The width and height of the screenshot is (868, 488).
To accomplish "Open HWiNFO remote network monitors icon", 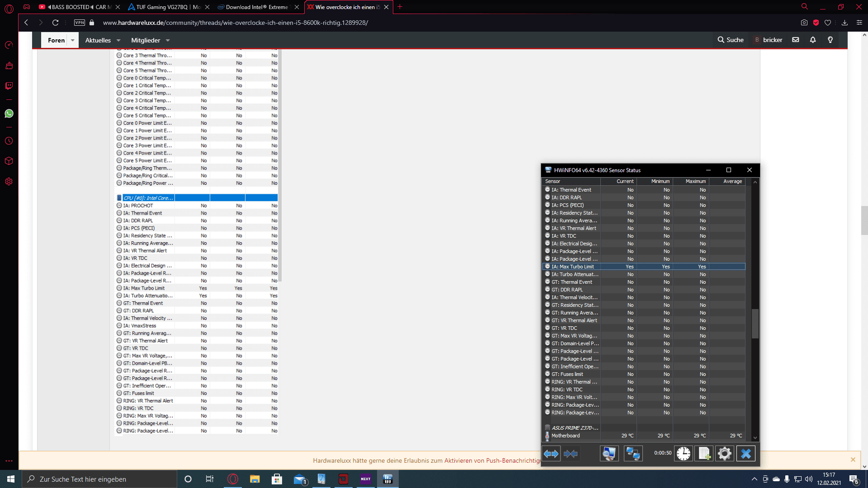I will [633, 454].
